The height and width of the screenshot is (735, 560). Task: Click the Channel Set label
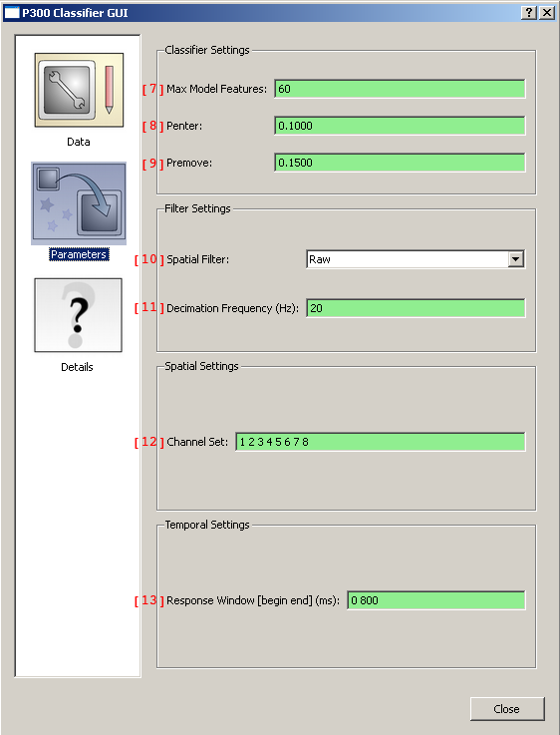tap(197, 442)
